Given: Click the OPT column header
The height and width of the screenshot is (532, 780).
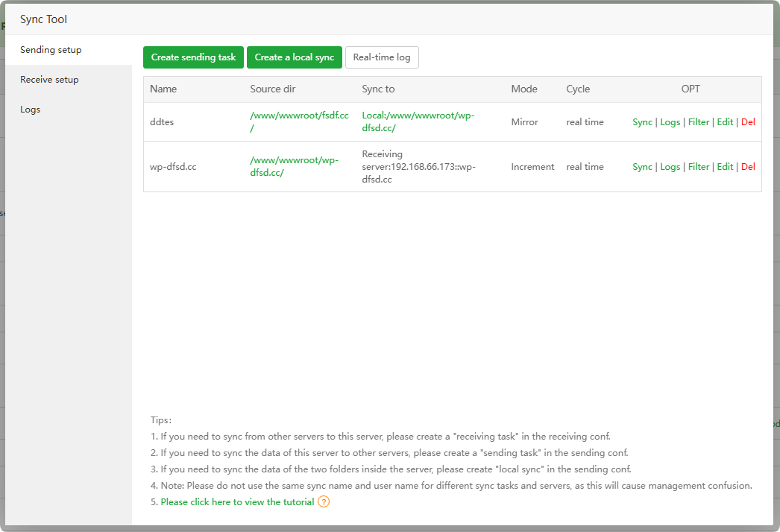Looking at the screenshot, I should click(x=691, y=89).
